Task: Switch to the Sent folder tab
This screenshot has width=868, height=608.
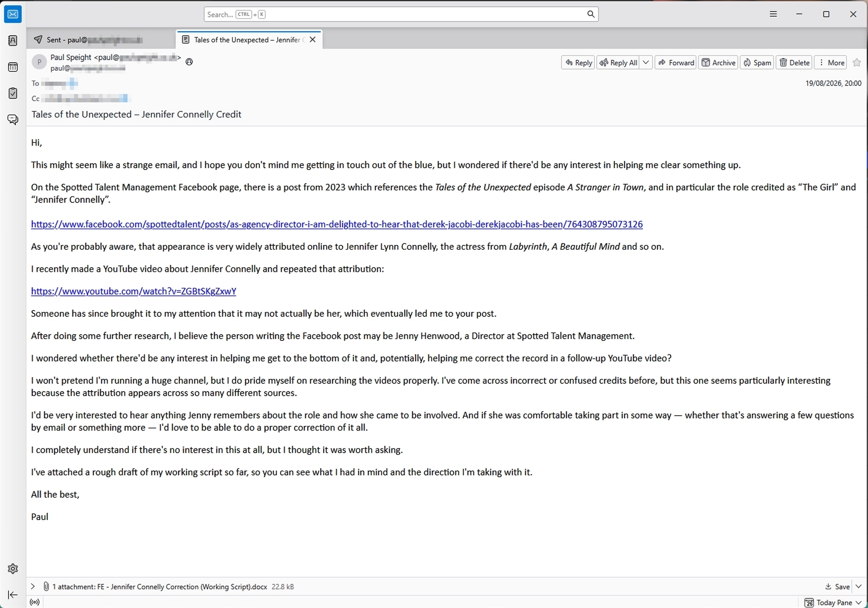Action: click(101, 40)
